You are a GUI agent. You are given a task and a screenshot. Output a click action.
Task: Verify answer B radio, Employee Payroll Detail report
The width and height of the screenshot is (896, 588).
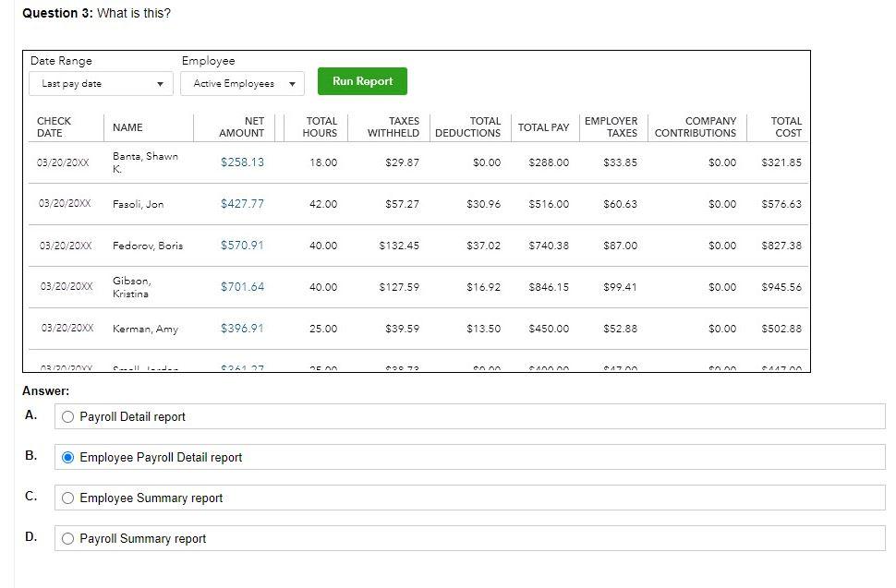[66, 457]
